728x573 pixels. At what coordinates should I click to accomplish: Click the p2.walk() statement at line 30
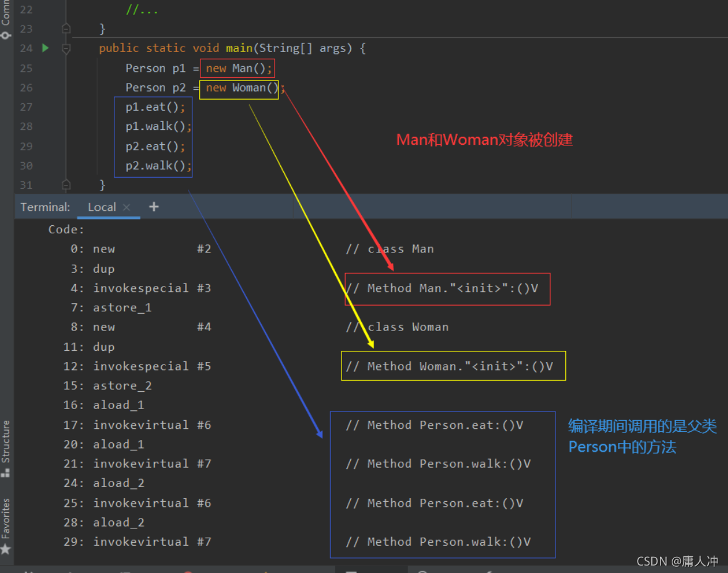point(158,166)
